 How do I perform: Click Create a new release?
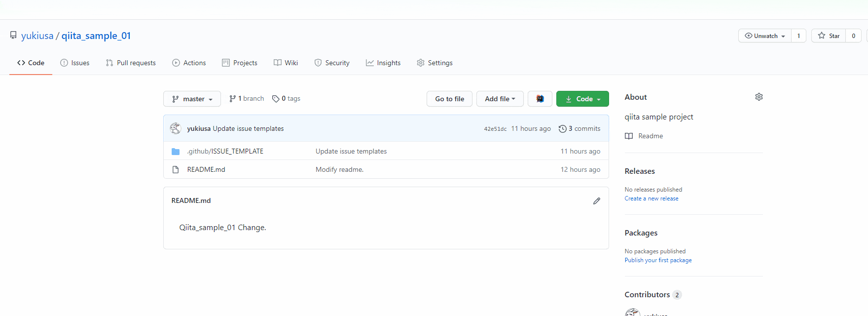tap(651, 198)
